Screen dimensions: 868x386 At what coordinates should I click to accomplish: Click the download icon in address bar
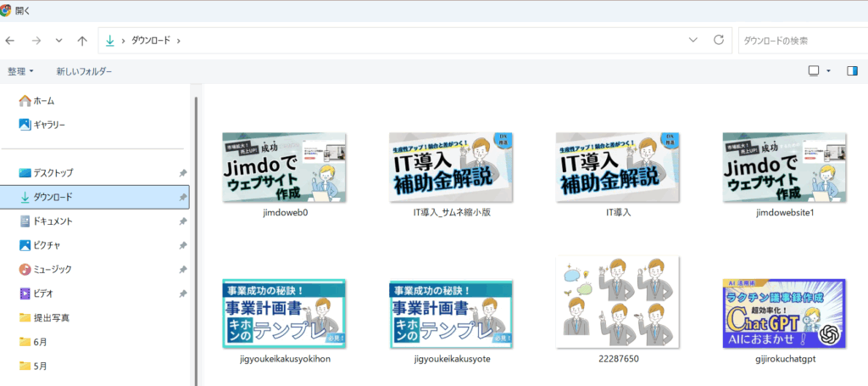[x=110, y=41]
